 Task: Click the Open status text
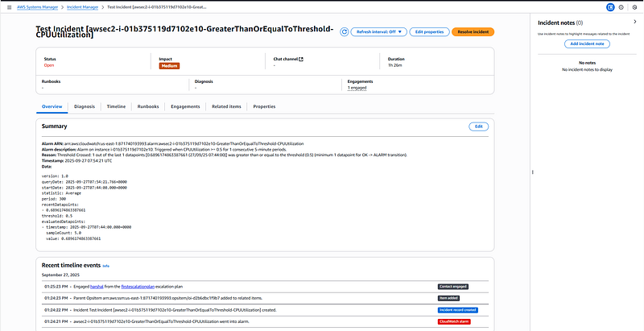pos(49,65)
